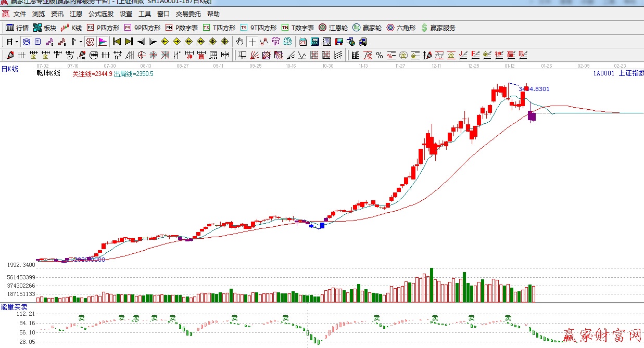This screenshot has height=348, width=644.
Task: Click the floppy disk save icon
Action: click(339, 42)
